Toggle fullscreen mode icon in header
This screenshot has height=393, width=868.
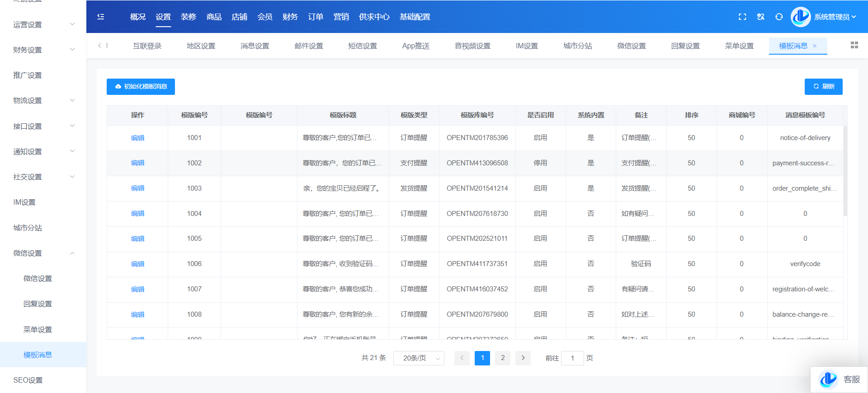pyautogui.click(x=742, y=17)
